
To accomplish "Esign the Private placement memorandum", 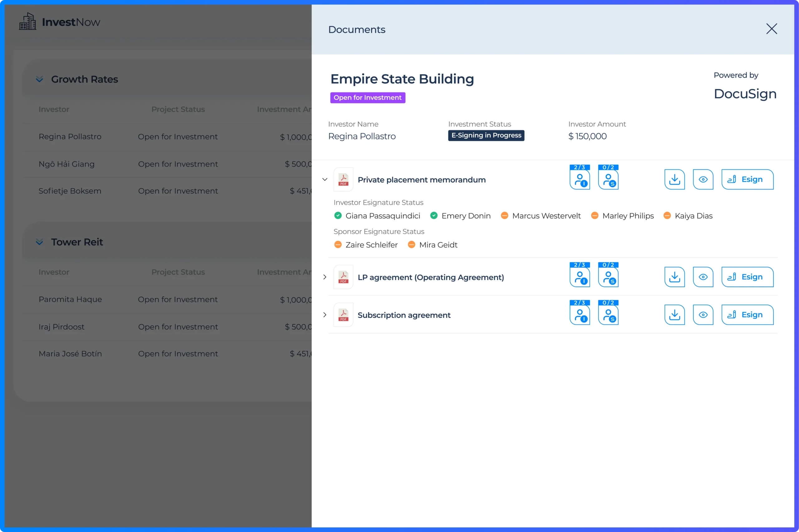I will pos(748,180).
